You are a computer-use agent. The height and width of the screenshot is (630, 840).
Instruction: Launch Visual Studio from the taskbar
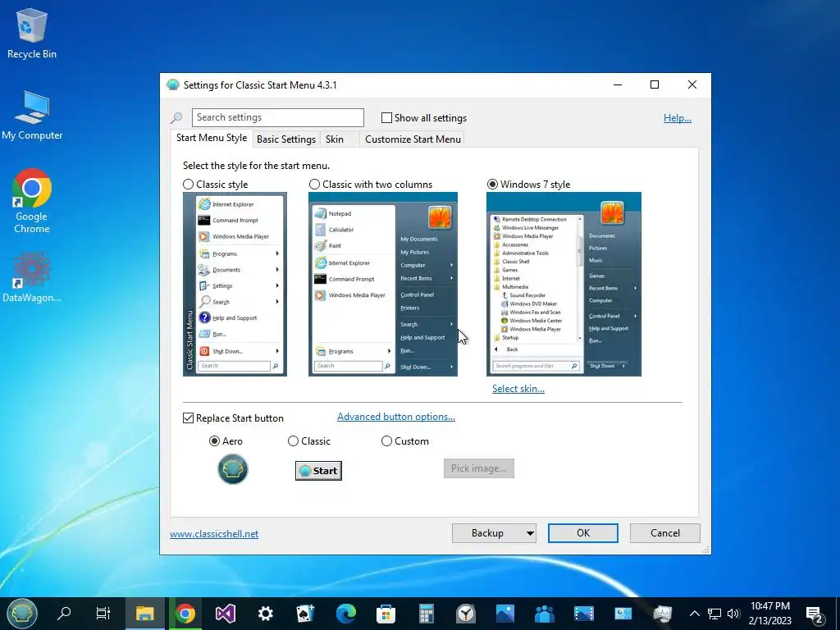226,614
